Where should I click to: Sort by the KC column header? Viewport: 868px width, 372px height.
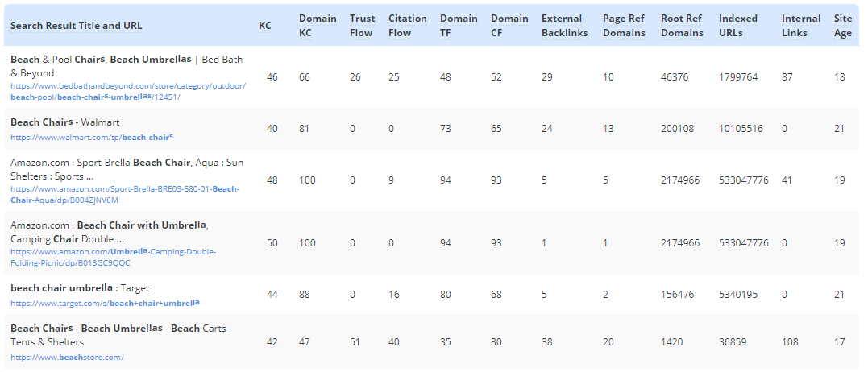265,26
